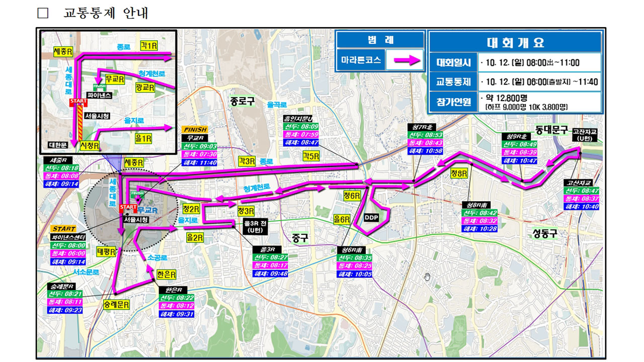Click the 범례 legend header
This screenshot has height=362, width=644.
[x=380, y=40]
